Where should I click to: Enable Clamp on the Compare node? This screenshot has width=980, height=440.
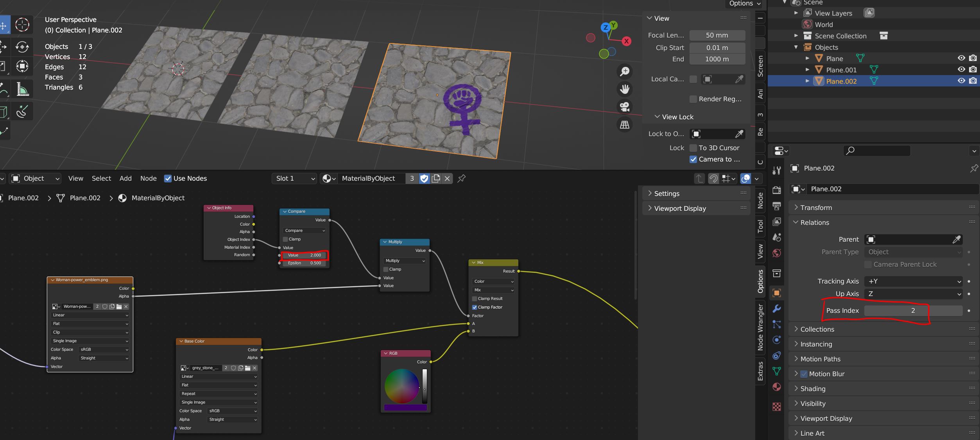(285, 239)
